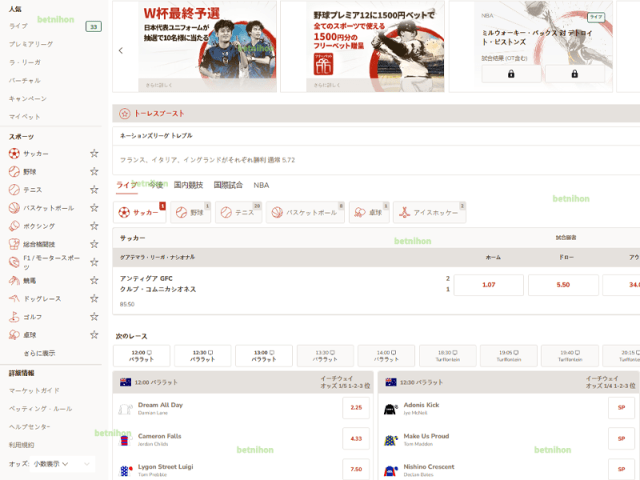This screenshot has width=640, height=480.
Task: Select the 13:00 パララット race chip
Action: pyautogui.click(x=264, y=356)
